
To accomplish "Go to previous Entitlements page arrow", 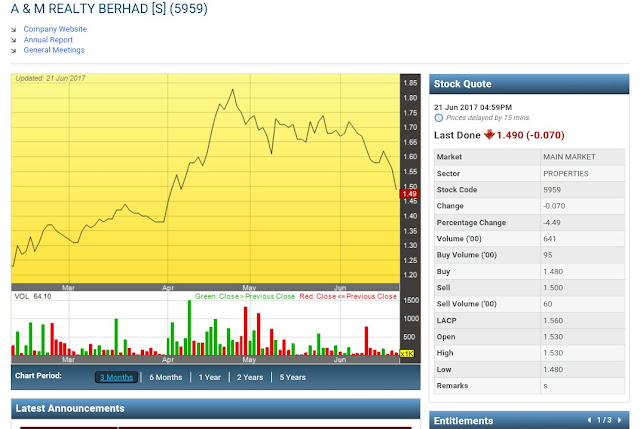I will pos(589,420).
